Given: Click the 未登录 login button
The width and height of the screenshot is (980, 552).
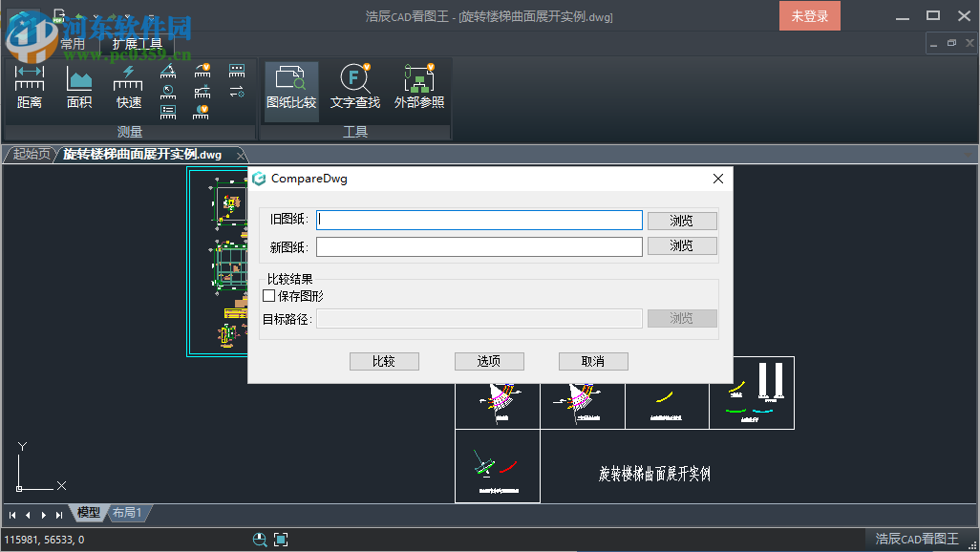Looking at the screenshot, I should (x=809, y=15).
